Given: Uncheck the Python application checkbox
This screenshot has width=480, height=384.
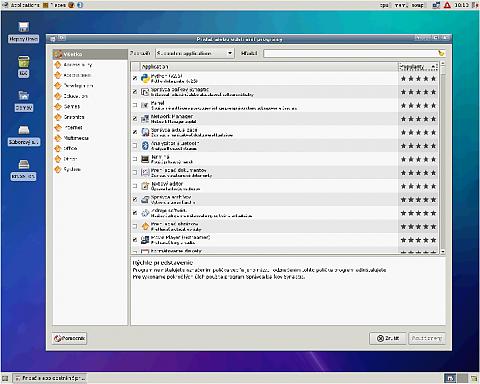Looking at the screenshot, I should click(135, 78).
